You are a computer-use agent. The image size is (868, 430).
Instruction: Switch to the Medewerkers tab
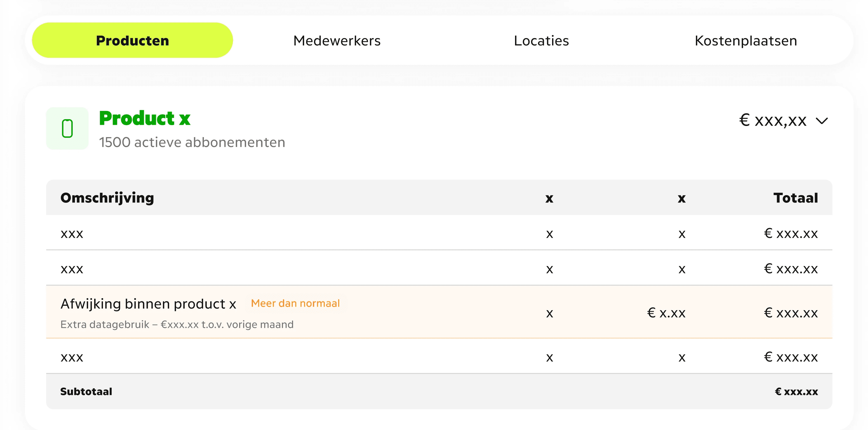[336, 41]
